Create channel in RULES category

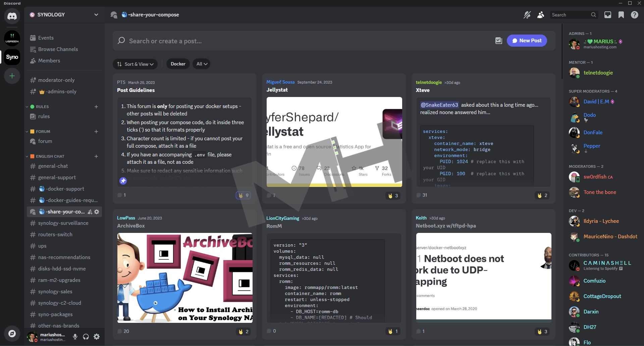click(x=96, y=107)
